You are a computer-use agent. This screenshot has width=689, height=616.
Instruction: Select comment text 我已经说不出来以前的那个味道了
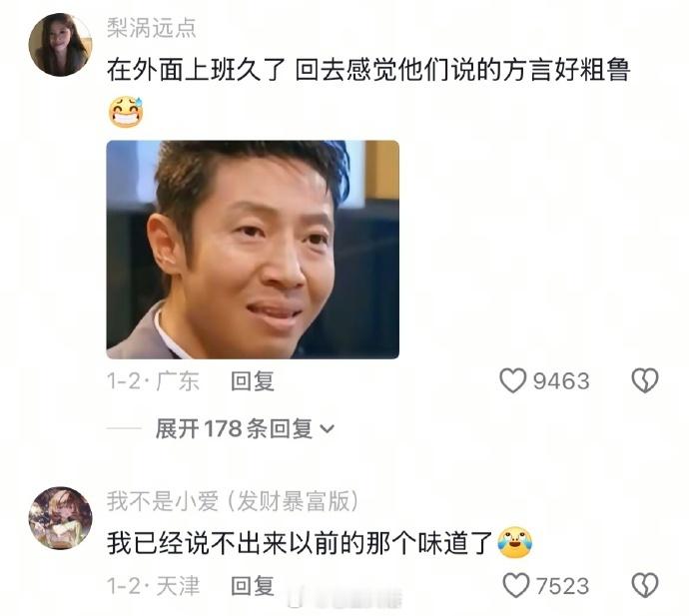pos(301,543)
